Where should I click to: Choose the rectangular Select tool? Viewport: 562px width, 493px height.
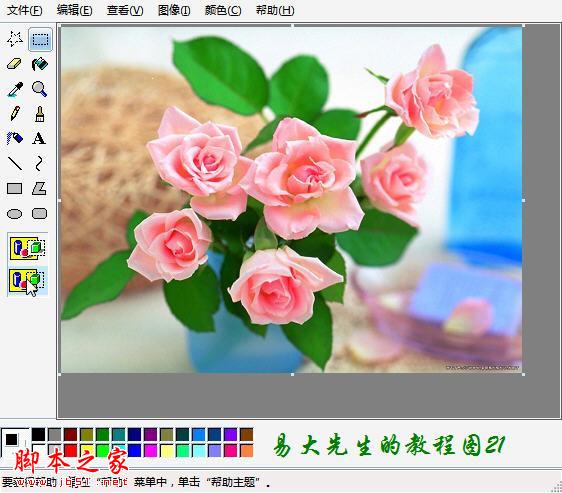point(40,39)
